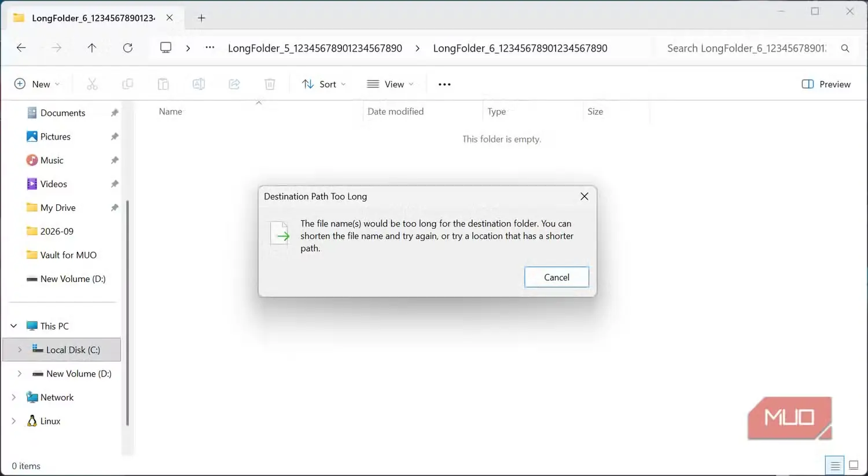The width and height of the screenshot is (868, 476).
Task: Switch to details view layout icon
Action: point(835,466)
